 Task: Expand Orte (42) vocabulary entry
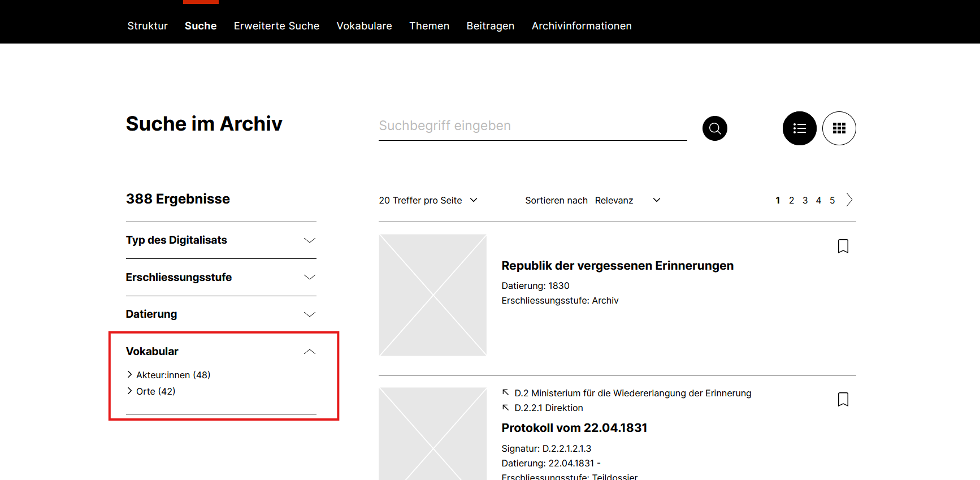(151, 391)
